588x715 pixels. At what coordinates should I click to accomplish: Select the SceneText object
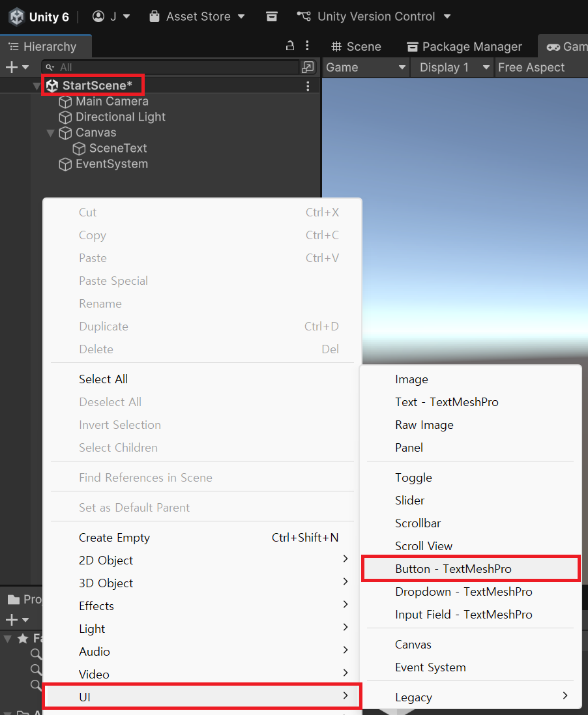click(x=118, y=148)
